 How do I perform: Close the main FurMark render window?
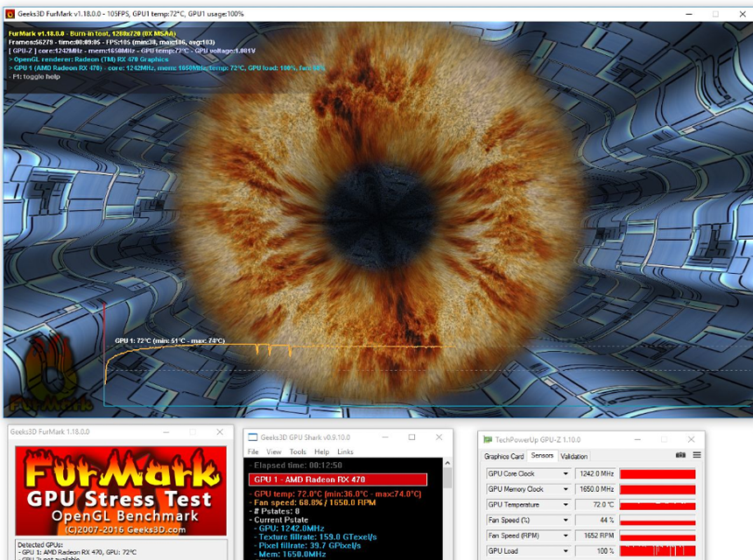click(742, 14)
